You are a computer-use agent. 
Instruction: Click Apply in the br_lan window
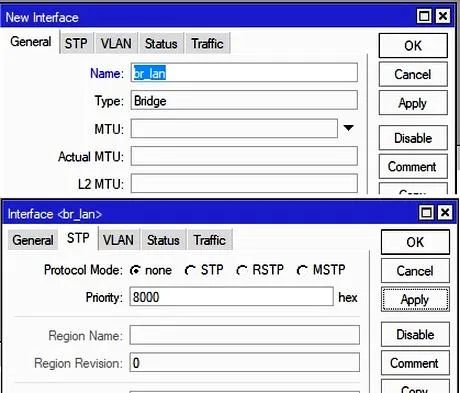tap(415, 299)
